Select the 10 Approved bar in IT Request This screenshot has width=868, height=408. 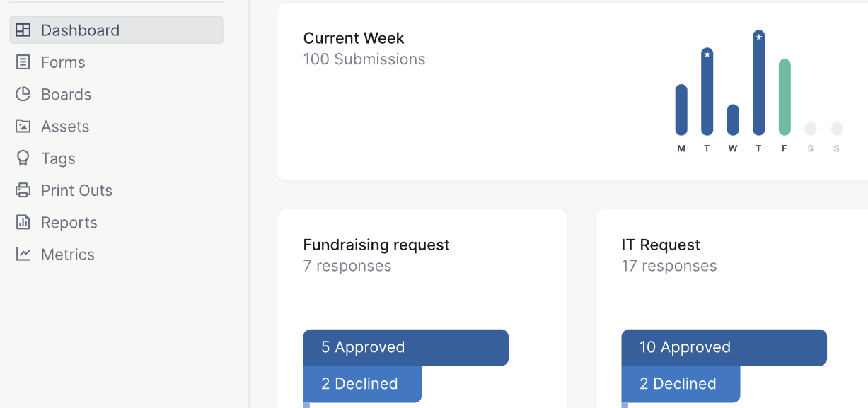pos(724,347)
